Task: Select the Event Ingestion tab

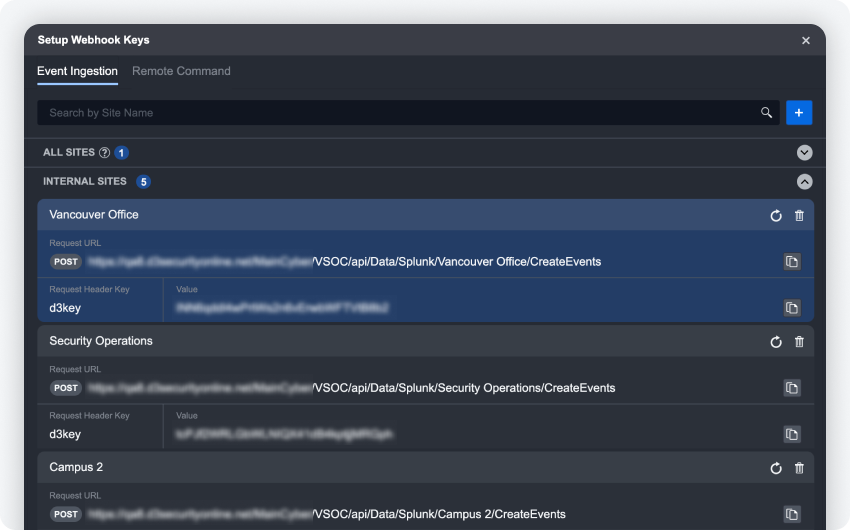Action: coord(77,71)
